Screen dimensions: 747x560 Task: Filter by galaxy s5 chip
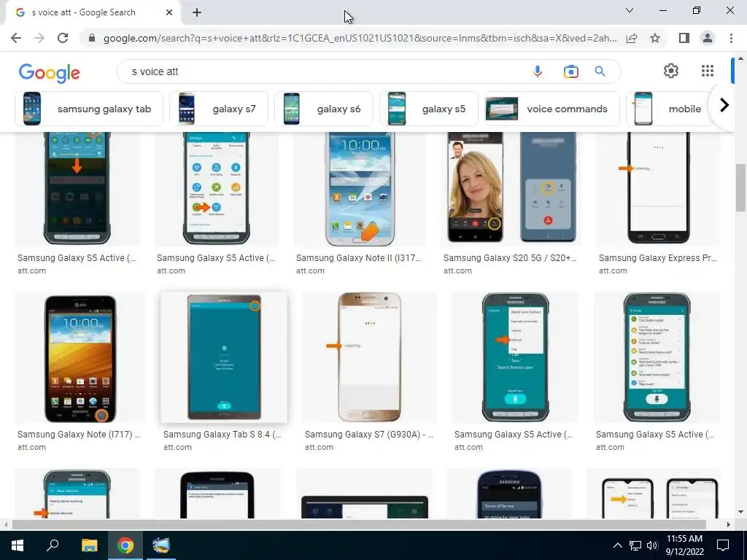tap(428, 109)
